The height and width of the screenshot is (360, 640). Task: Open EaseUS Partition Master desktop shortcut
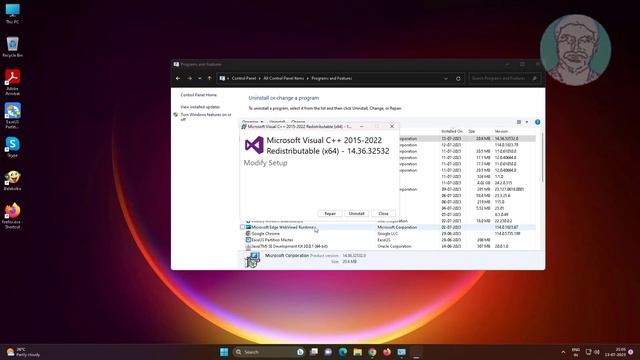[x=12, y=116]
